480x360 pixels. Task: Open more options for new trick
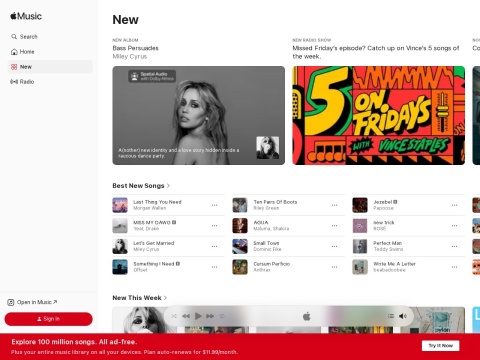(454, 226)
